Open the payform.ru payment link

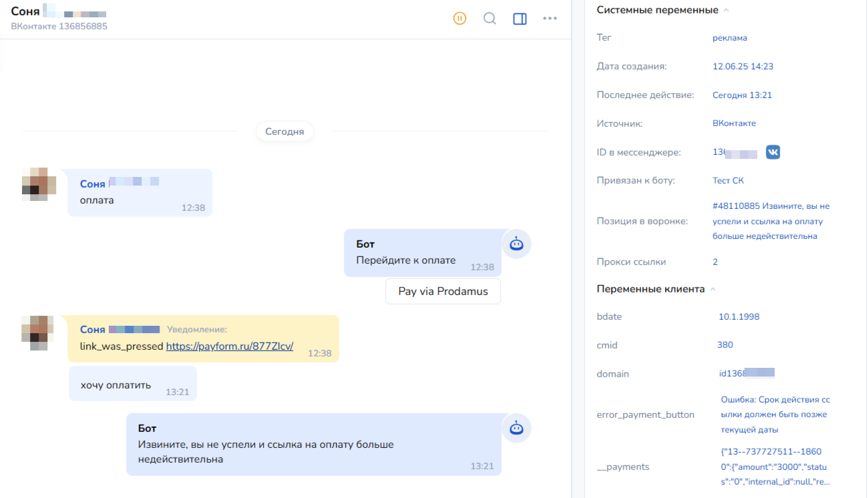[229, 346]
